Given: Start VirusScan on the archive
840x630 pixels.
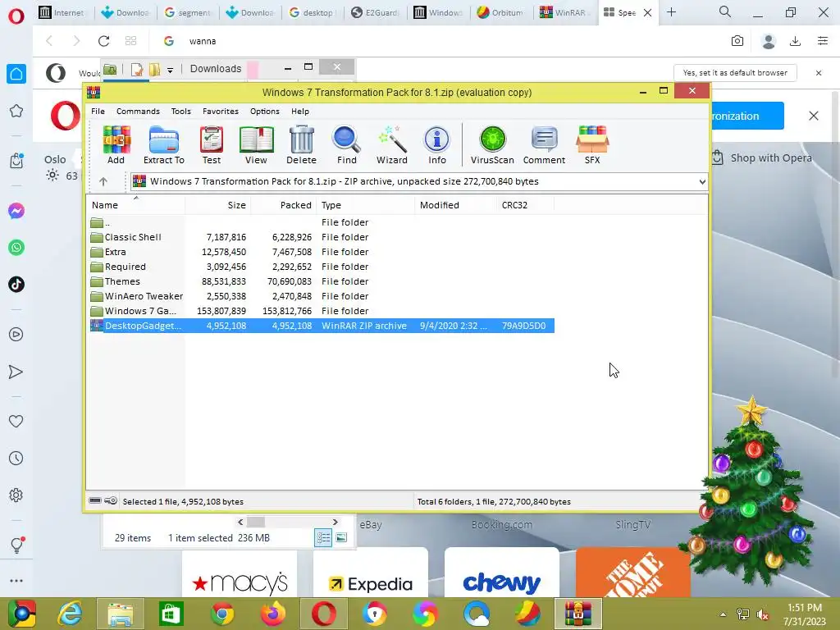Looking at the screenshot, I should pos(492,144).
